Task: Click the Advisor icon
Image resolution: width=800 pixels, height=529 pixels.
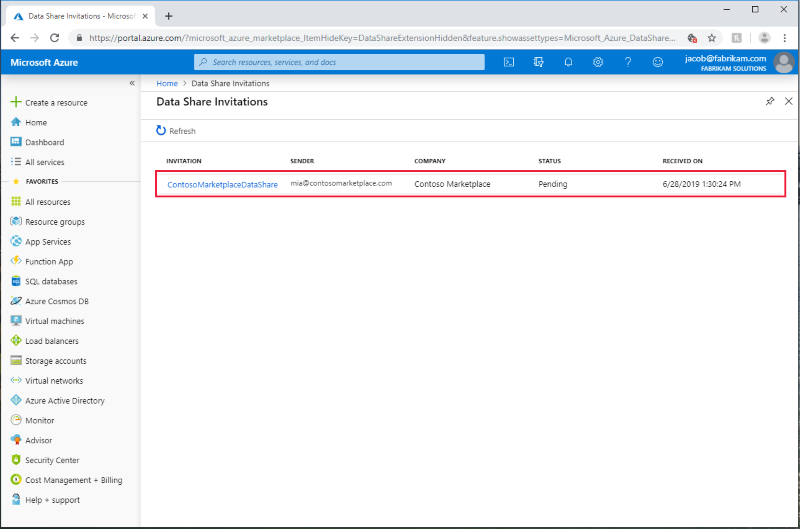Action: pos(16,440)
